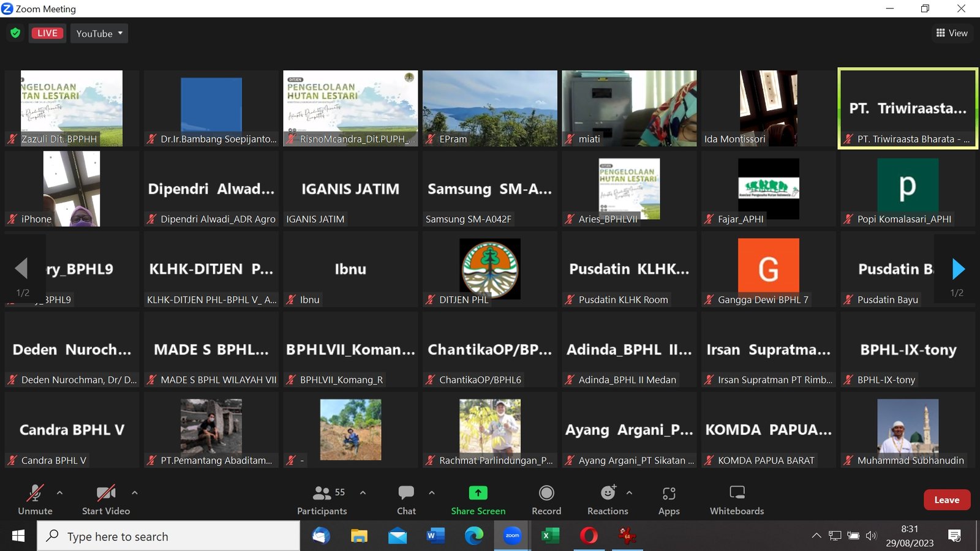Expand chat options caret
Viewport: 980px width, 551px height.
pos(432,492)
